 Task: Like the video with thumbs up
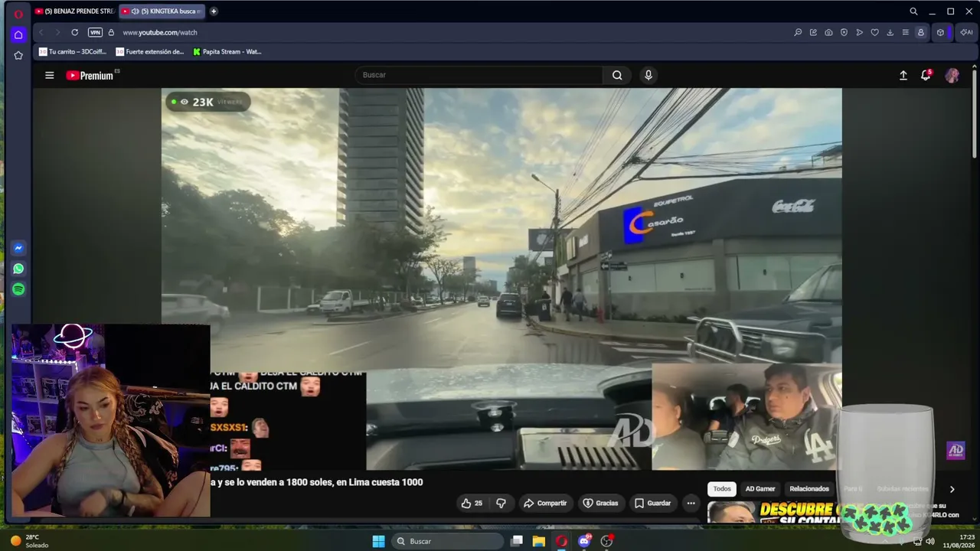(x=472, y=503)
